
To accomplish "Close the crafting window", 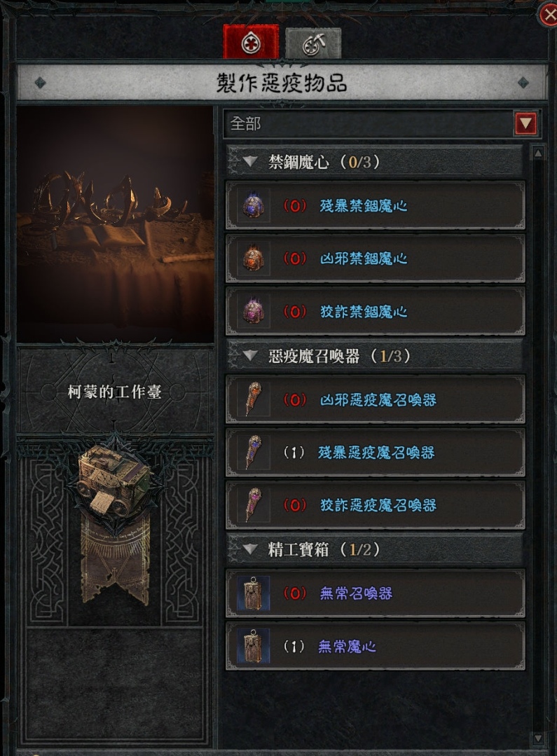I will pos(549,15).
